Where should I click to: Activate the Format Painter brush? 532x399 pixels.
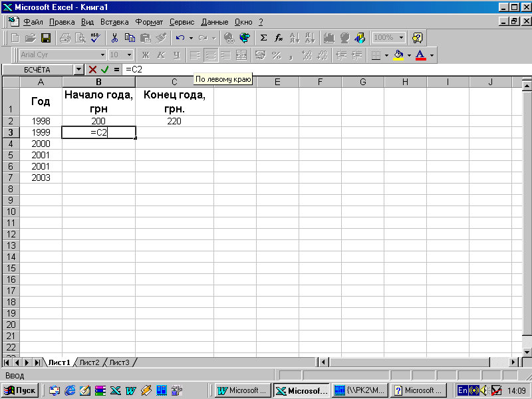tap(161, 38)
